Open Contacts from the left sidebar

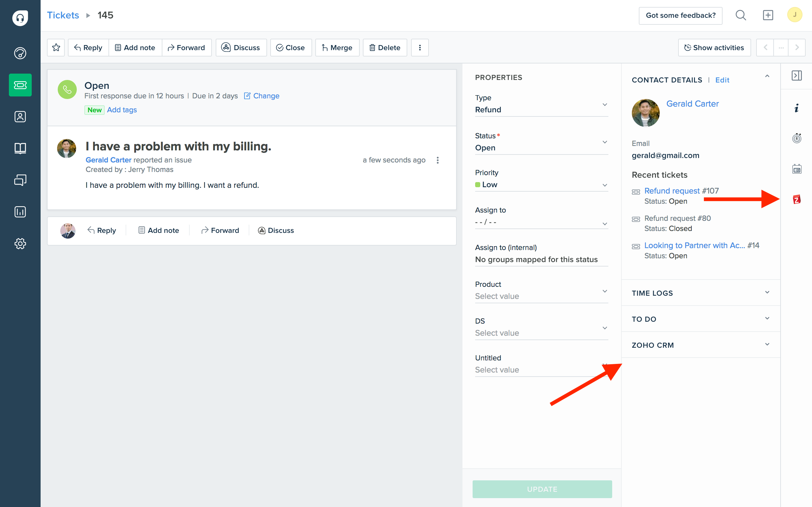[x=20, y=117]
